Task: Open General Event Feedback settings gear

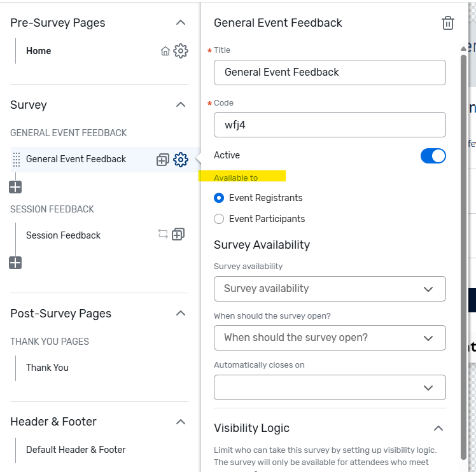Action: click(x=181, y=160)
